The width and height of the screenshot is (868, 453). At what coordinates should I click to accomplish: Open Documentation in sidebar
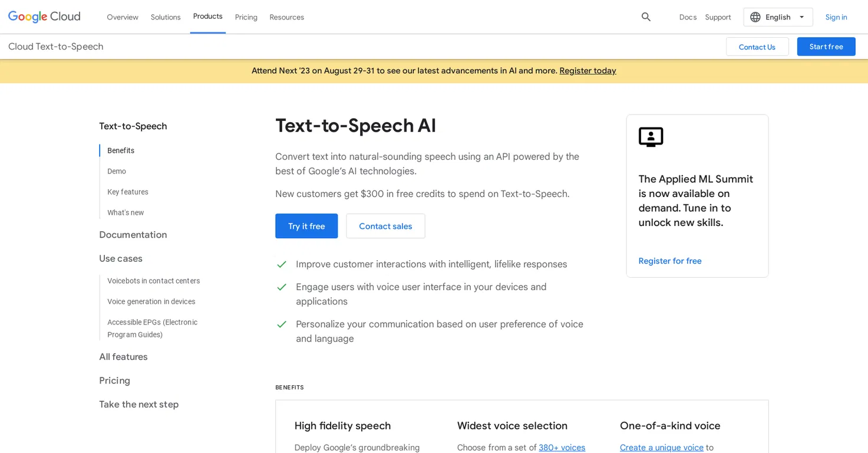pyautogui.click(x=133, y=235)
